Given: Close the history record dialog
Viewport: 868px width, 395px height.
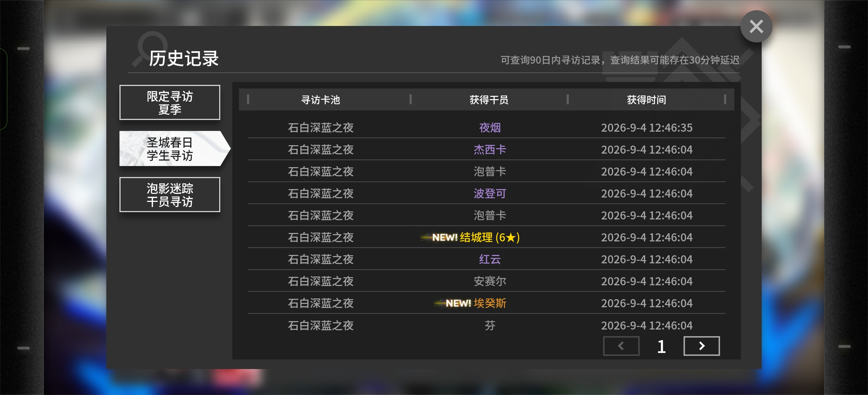Looking at the screenshot, I should (x=756, y=26).
